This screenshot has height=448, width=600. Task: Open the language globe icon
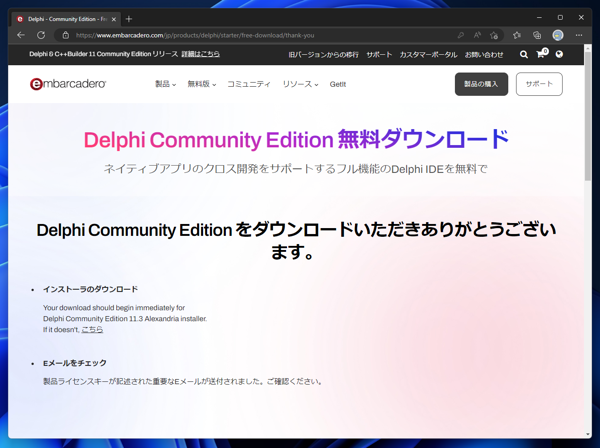coord(559,54)
